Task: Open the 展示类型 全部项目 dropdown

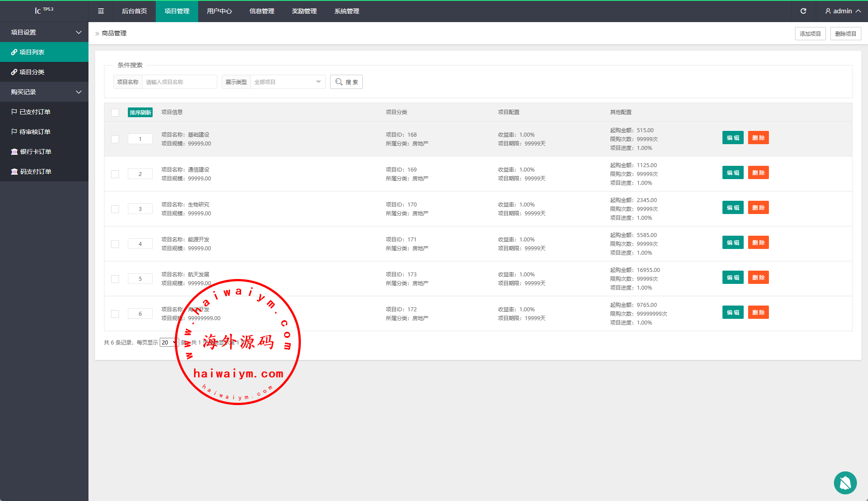Action: tap(288, 82)
